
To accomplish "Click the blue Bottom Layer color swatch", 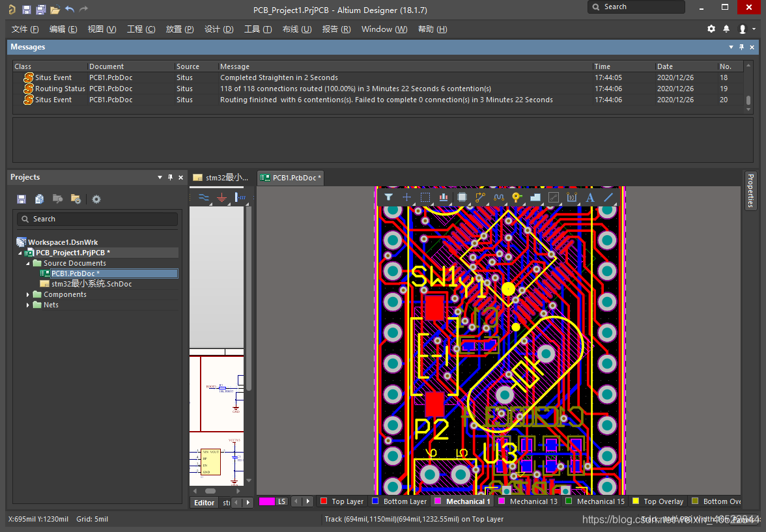I will tap(375, 501).
